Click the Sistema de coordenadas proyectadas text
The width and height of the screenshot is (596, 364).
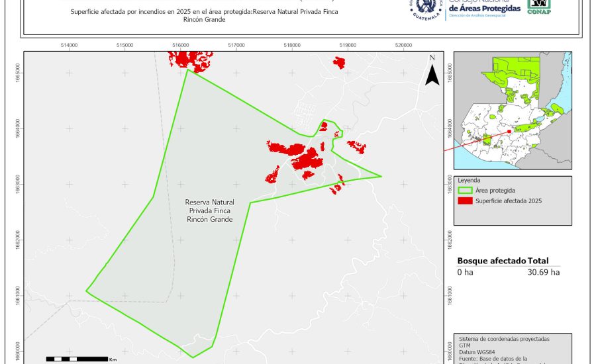(504, 338)
